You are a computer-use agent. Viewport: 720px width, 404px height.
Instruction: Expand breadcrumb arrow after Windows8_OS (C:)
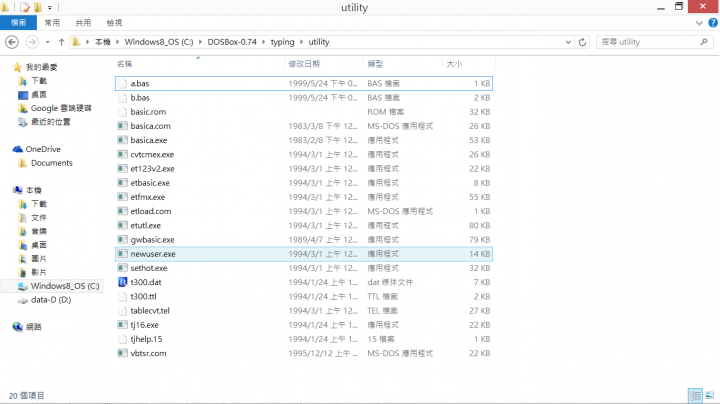click(200, 42)
